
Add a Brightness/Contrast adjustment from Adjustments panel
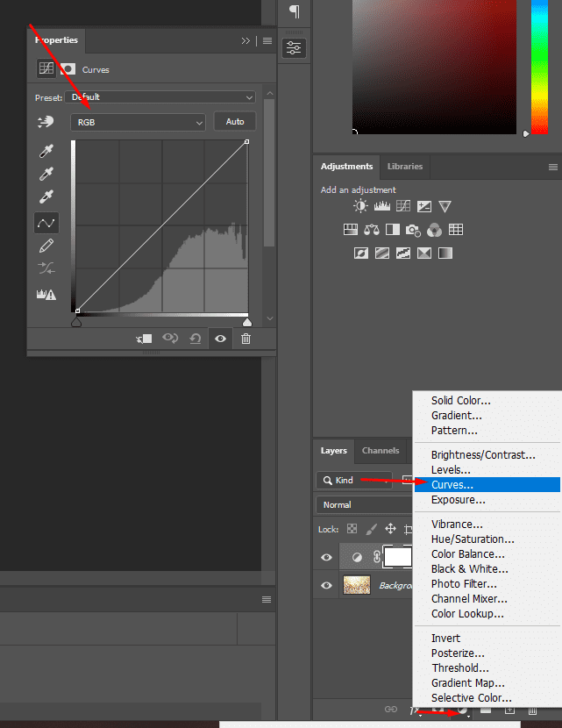pos(360,206)
